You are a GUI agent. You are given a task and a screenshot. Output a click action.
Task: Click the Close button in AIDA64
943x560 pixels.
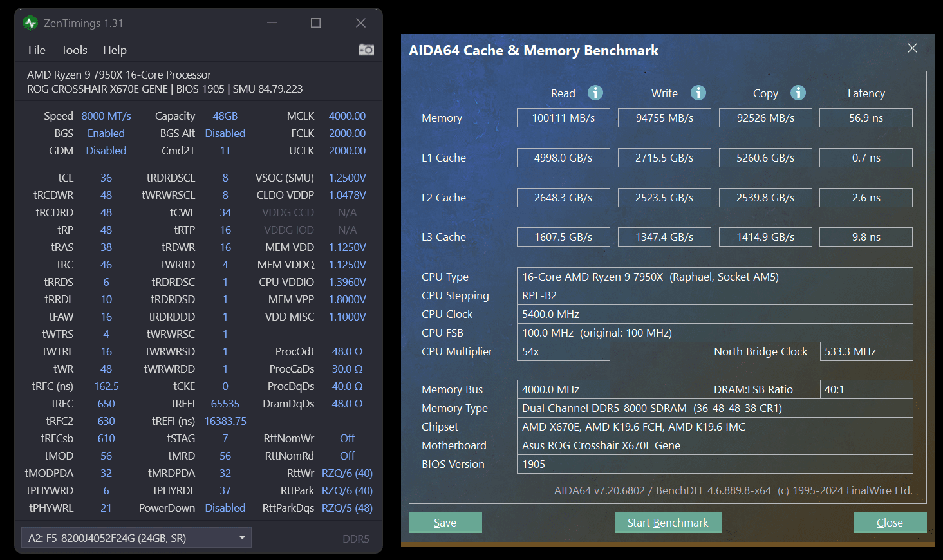coord(890,523)
